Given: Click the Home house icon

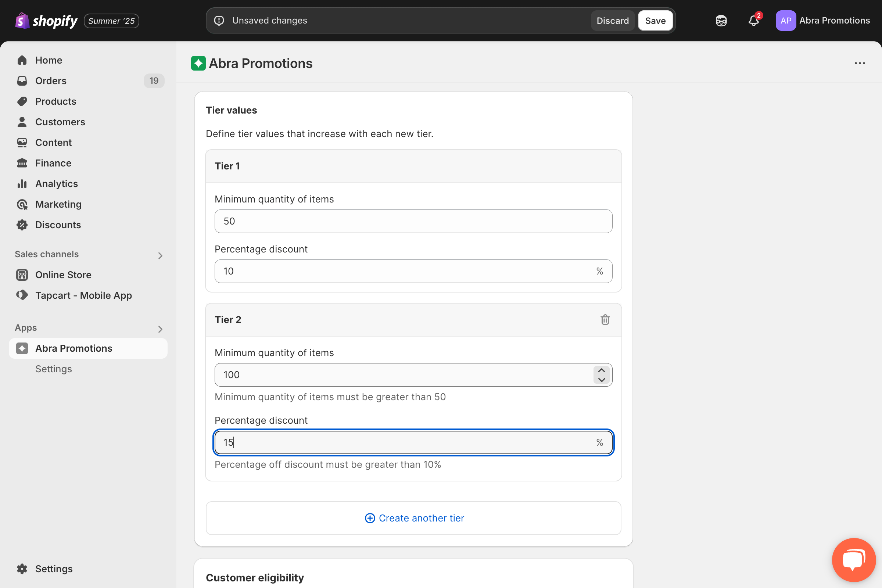Looking at the screenshot, I should [22, 60].
